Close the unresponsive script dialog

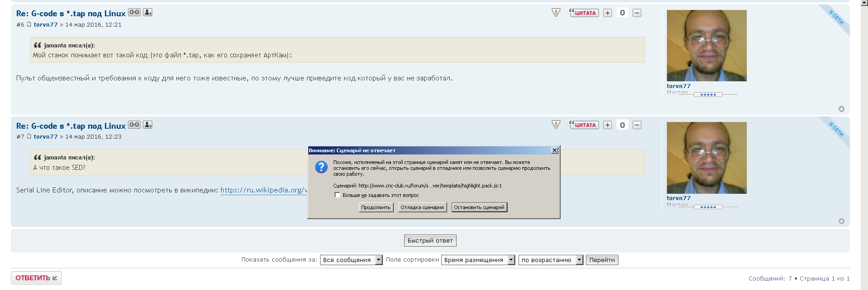[x=555, y=150]
